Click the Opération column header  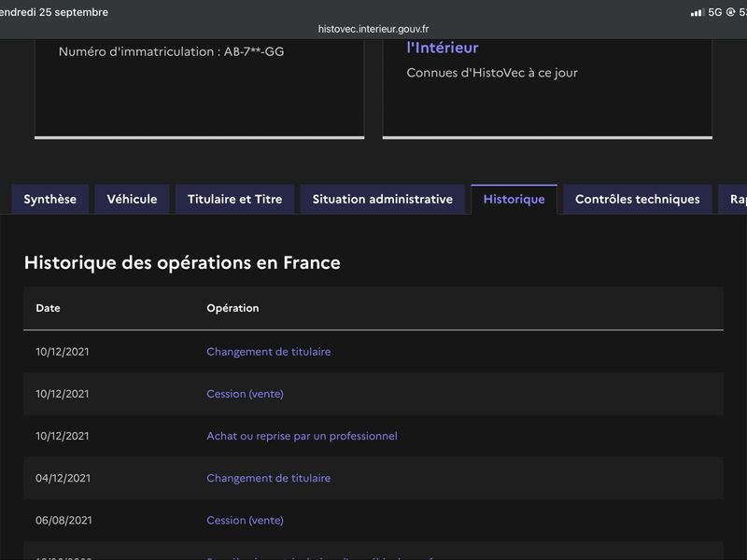point(233,308)
